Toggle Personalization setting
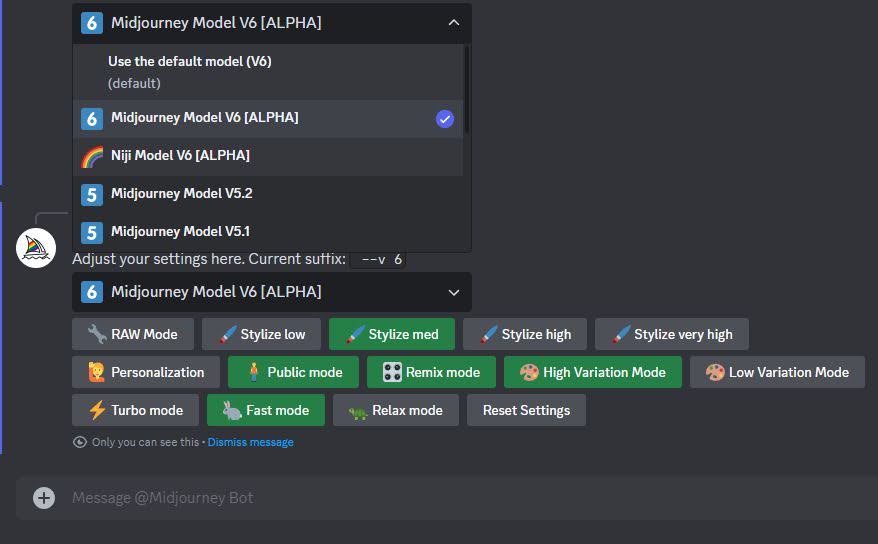This screenshot has height=544, width=878. pyautogui.click(x=146, y=372)
